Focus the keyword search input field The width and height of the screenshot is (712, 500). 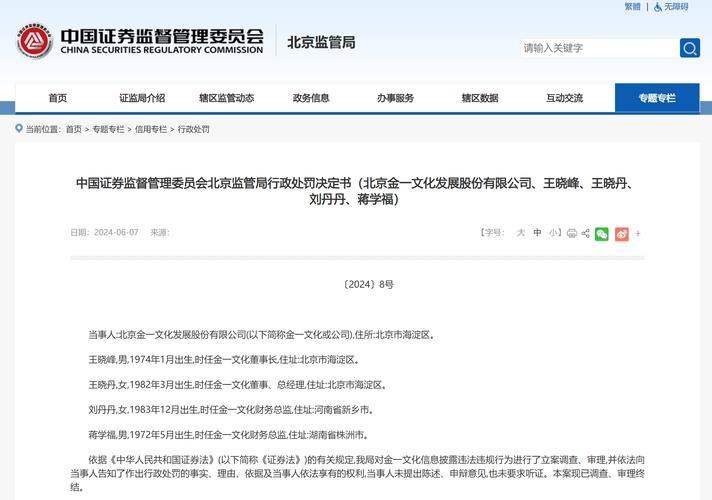click(x=598, y=48)
